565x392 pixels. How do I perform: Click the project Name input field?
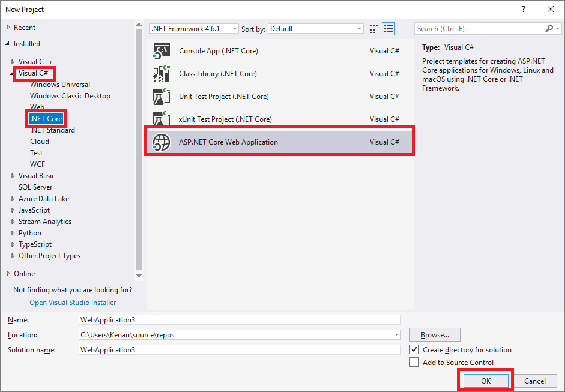[x=240, y=319]
